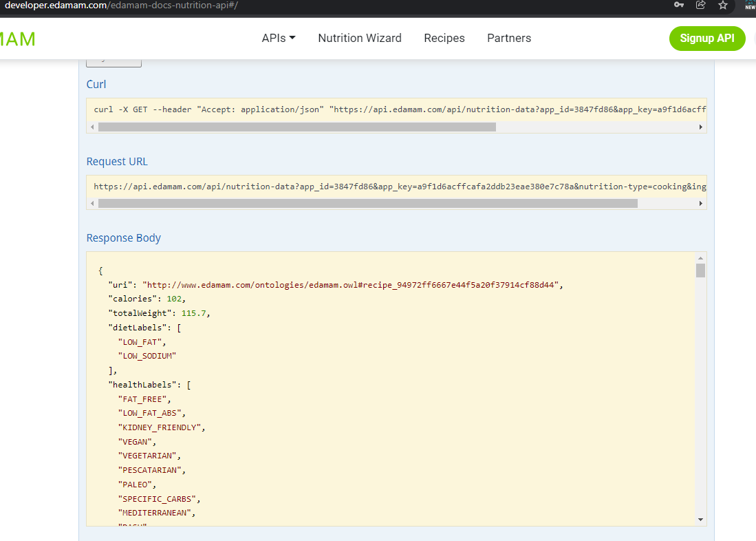Go to the Recipes menu item
Screen dimensions: 756x541
coord(444,38)
